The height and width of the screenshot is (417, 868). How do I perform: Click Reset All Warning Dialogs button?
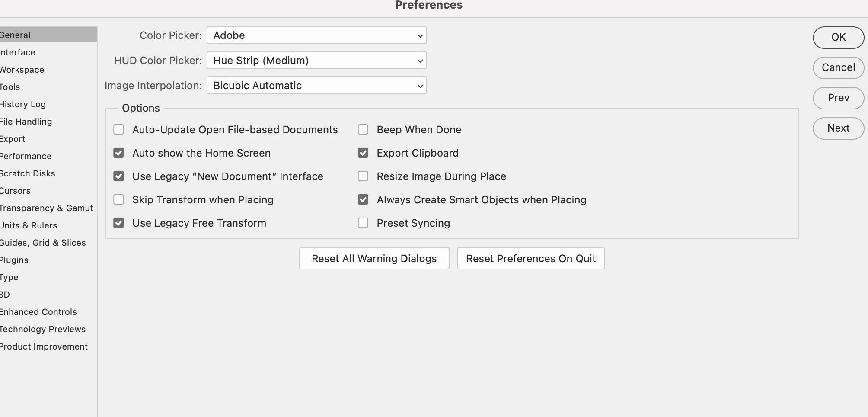[x=374, y=259]
